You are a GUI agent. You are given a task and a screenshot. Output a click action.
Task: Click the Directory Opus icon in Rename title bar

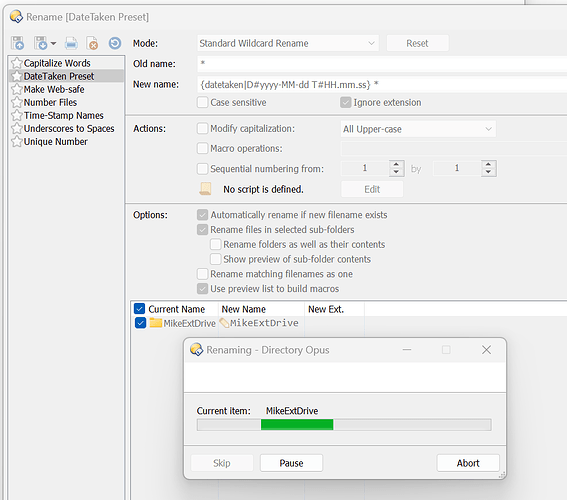(x=16, y=17)
